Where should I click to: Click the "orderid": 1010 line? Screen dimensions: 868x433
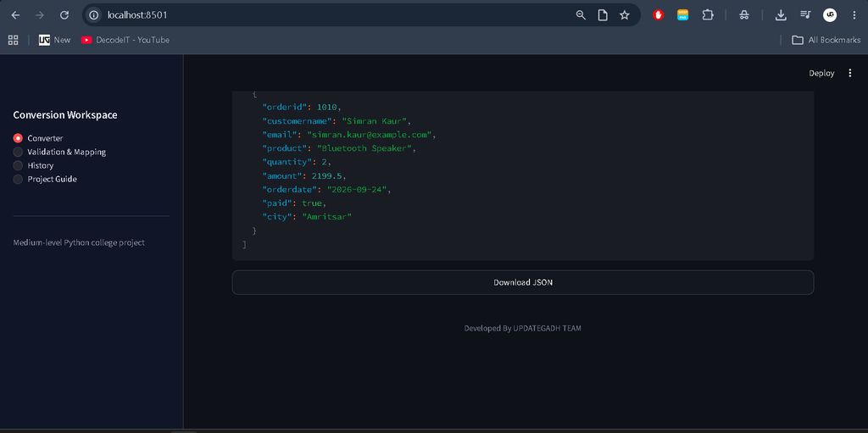302,107
